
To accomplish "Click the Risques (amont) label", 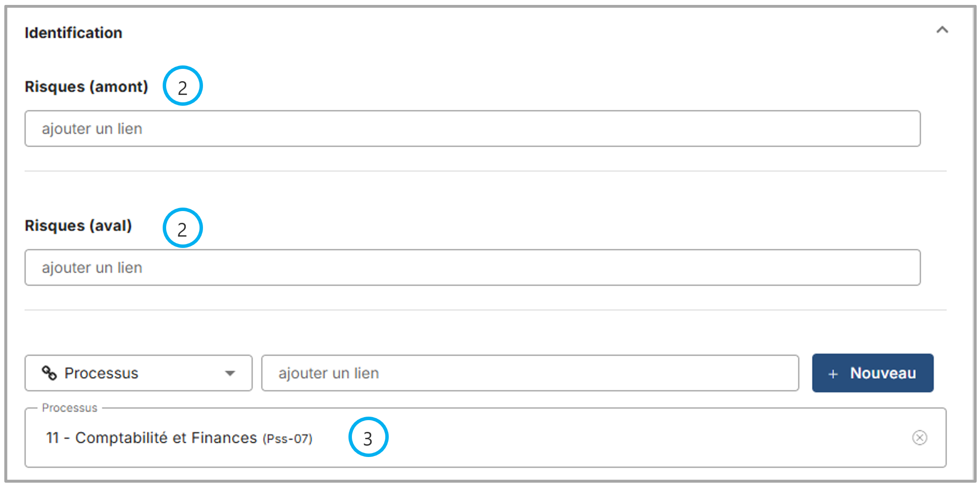I will [86, 87].
